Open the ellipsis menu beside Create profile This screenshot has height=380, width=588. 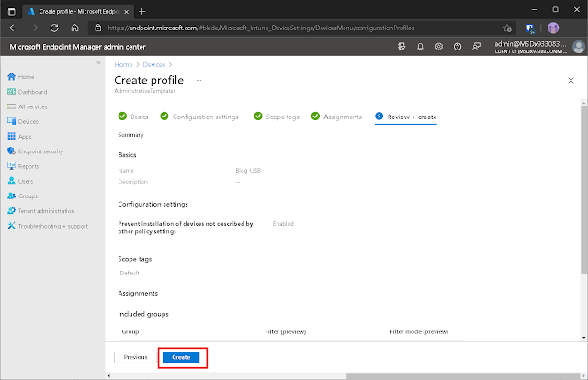(198, 80)
